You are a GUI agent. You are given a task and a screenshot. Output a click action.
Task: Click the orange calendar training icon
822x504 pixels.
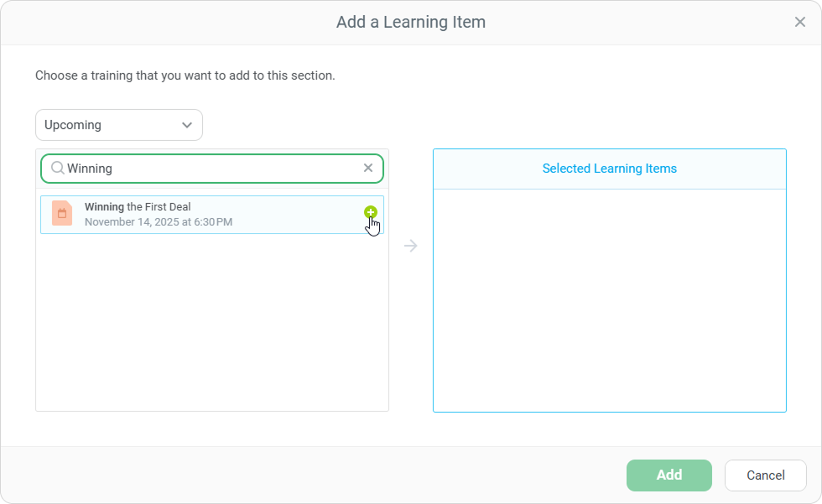[x=61, y=214]
